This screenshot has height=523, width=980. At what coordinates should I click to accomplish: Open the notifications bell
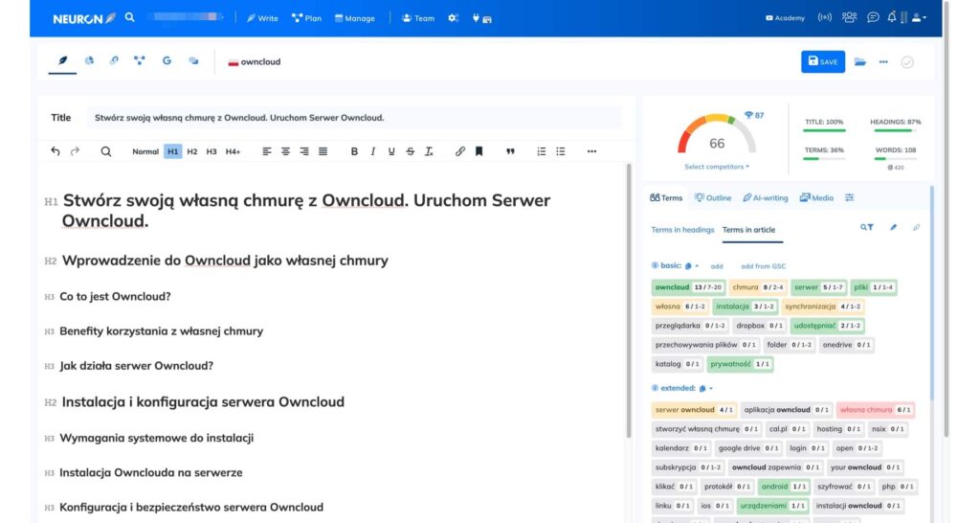[891, 17]
